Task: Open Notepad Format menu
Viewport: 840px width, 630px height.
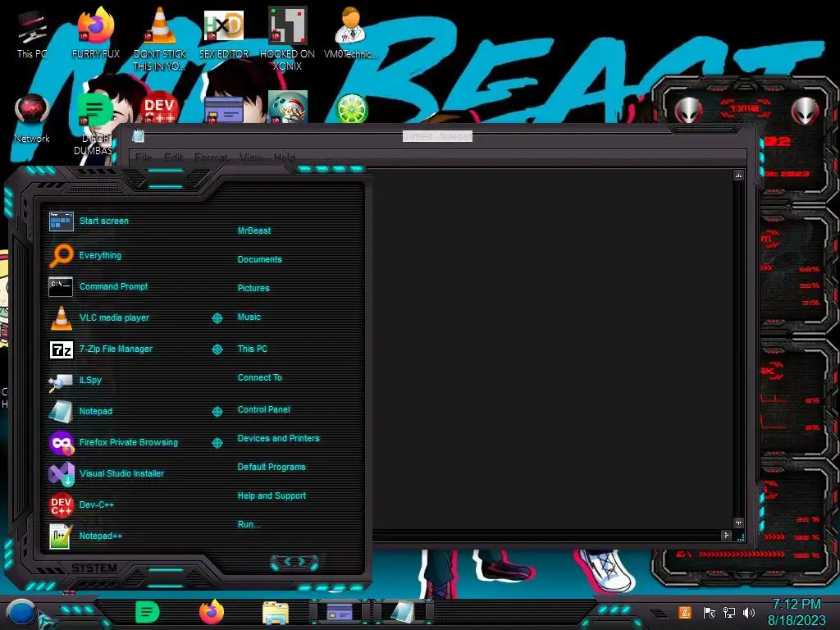Action: (x=211, y=157)
